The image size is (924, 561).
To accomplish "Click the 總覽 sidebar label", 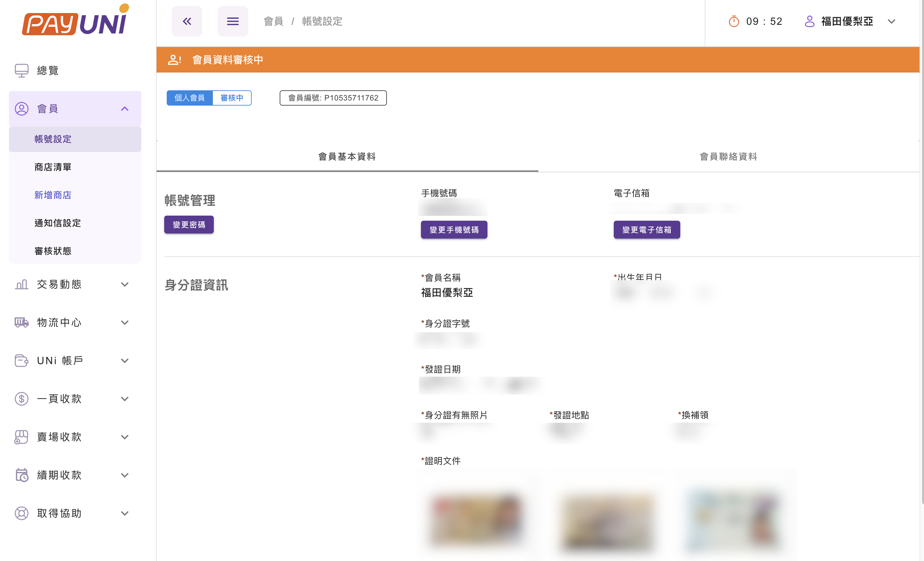I will click(x=48, y=71).
